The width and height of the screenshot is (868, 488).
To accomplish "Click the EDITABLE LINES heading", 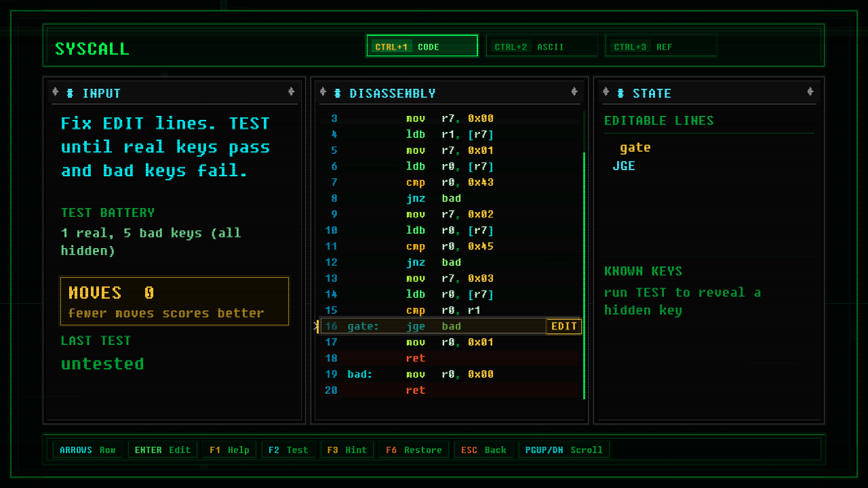I will click(x=659, y=121).
